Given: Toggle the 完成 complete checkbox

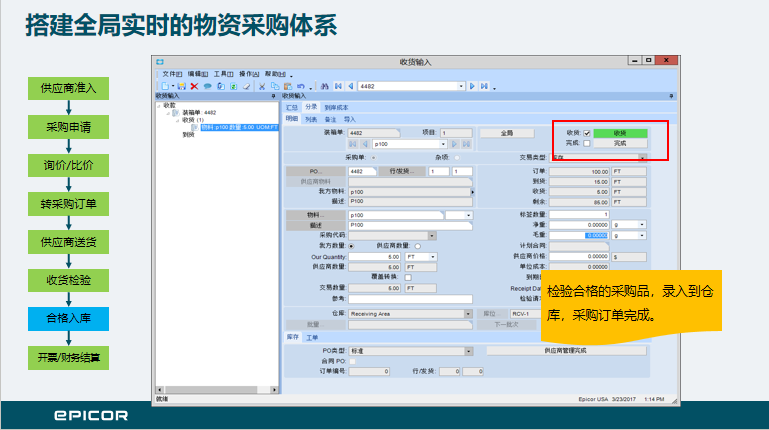Looking at the screenshot, I should click(x=587, y=144).
